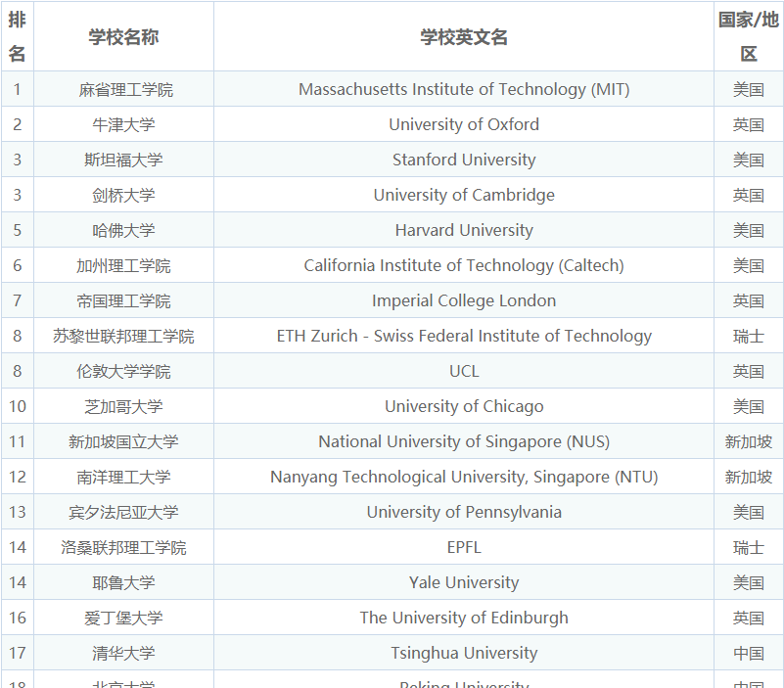Click on 清华大学 in the table
This screenshot has height=688, width=784.
123,653
